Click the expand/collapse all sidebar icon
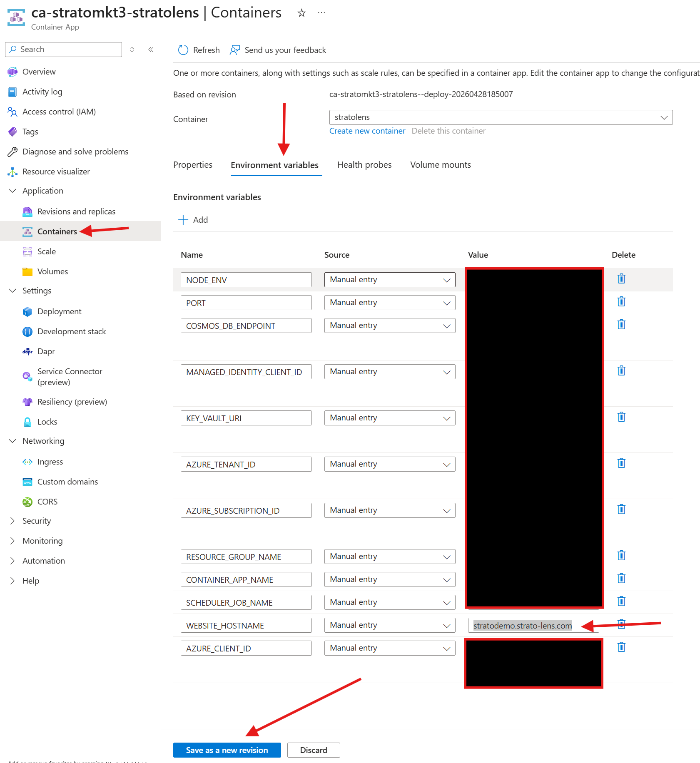Viewport: 700px width, 763px height. coord(132,50)
